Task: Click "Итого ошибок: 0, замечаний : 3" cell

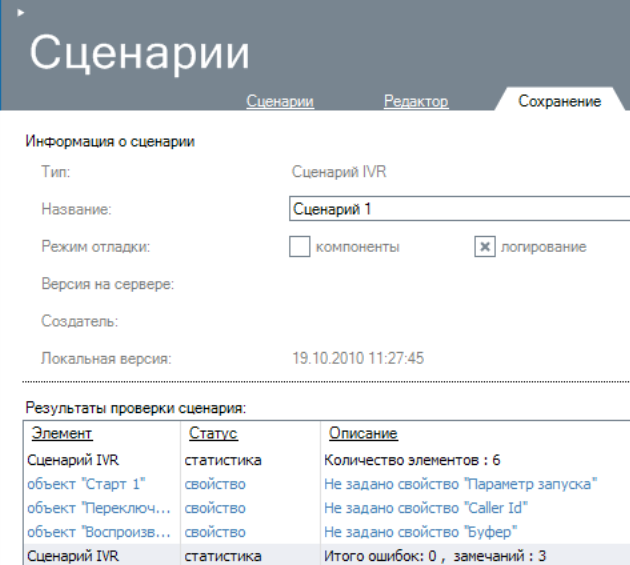Action: click(435, 556)
